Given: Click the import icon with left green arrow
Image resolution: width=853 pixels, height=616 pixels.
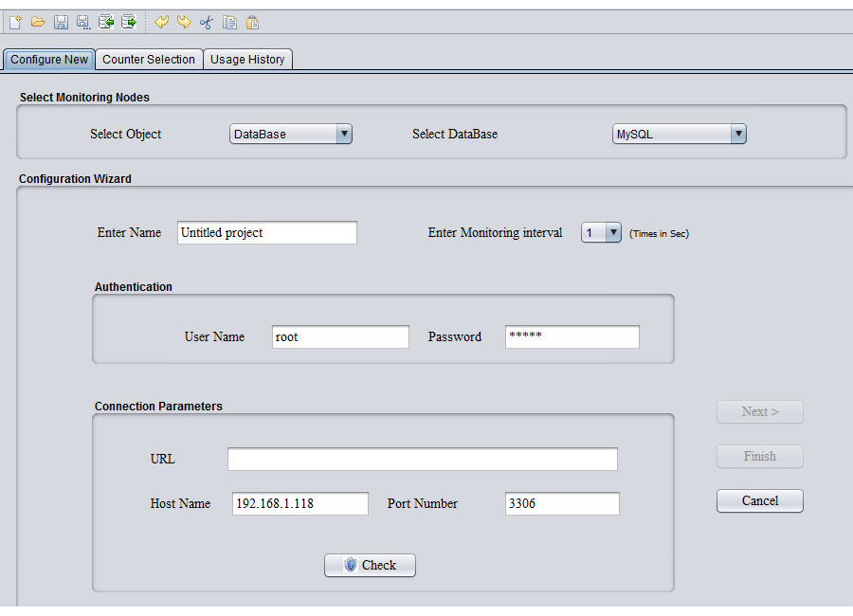Looking at the screenshot, I should coord(106,22).
